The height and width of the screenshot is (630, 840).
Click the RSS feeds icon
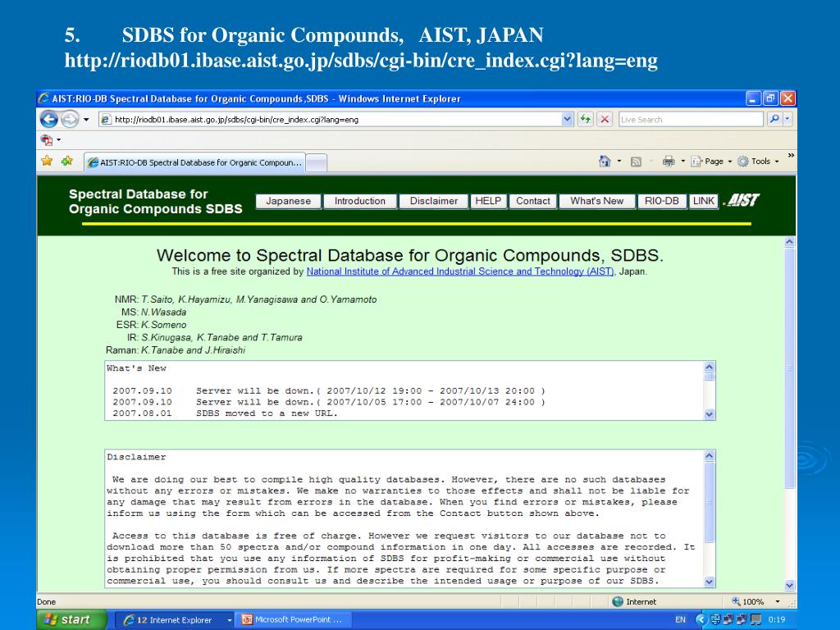[636, 162]
